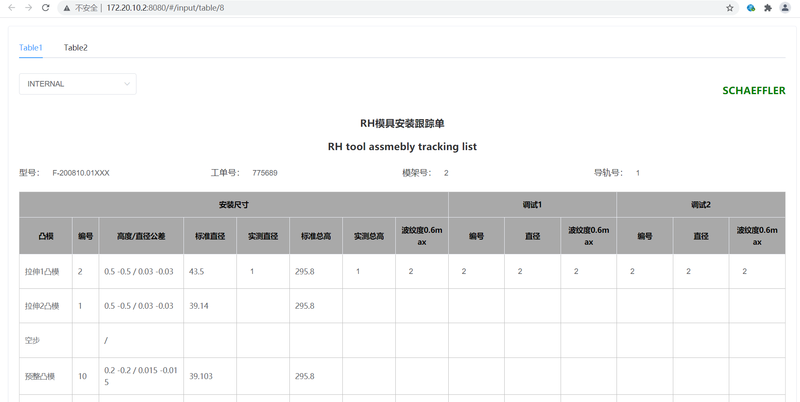Click the SCHAEFFLER logo text
Viewport: 800px width, 402px height.
pos(754,90)
